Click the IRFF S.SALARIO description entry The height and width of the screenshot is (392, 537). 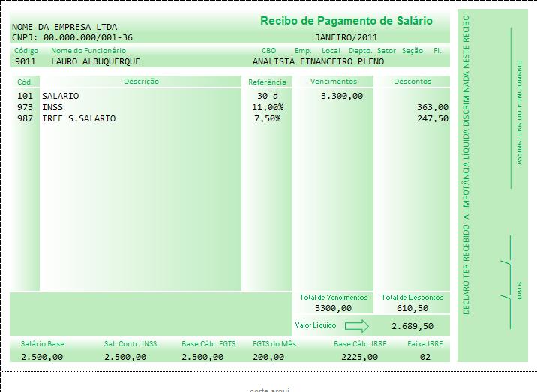coord(79,118)
